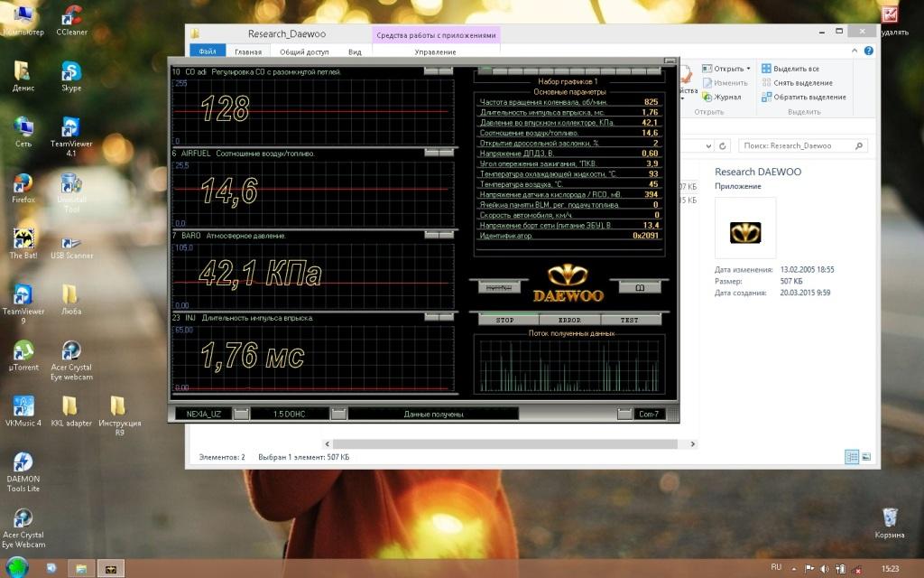Switch to the Вид ribbon tab
Screen dimensions: 924x578
[355, 52]
